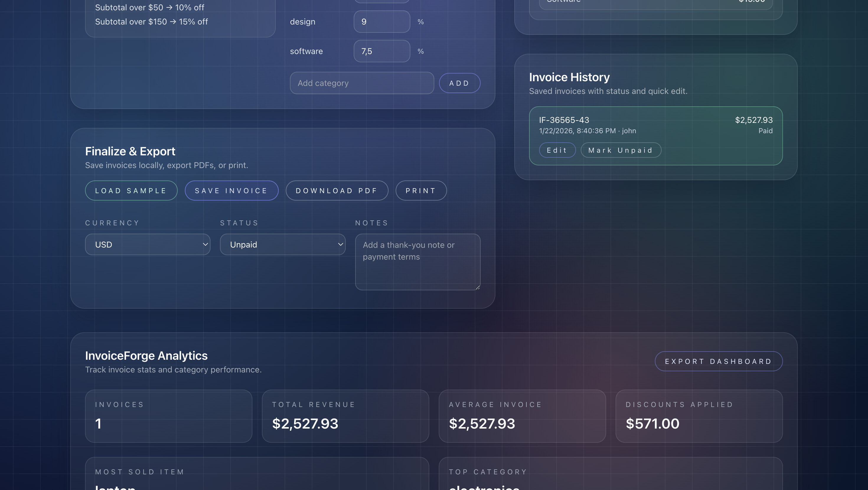The height and width of the screenshot is (490, 868).
Task: Print the current invoice
Action: tap(421, 191)
